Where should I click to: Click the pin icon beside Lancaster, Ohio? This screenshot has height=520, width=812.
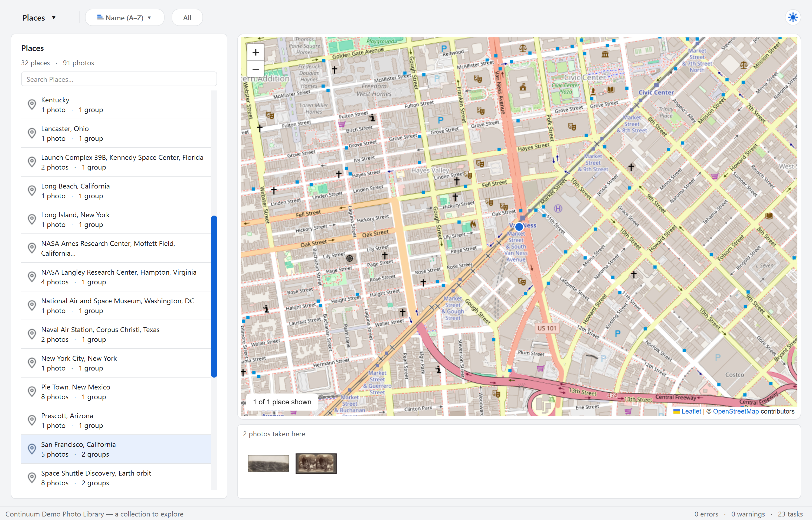(32, 133)
